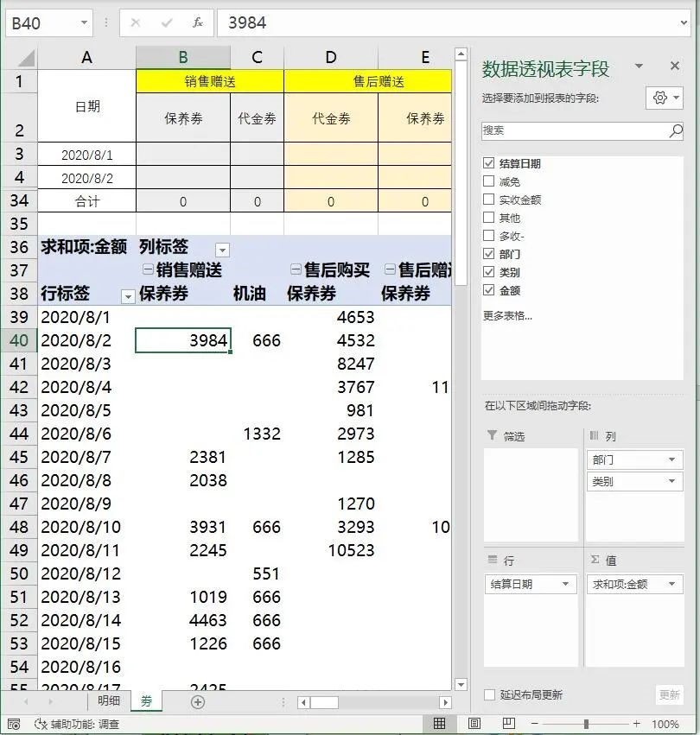Close the PivotTable fields pane
Screen dimensions: 700x735
pos(675,66)
